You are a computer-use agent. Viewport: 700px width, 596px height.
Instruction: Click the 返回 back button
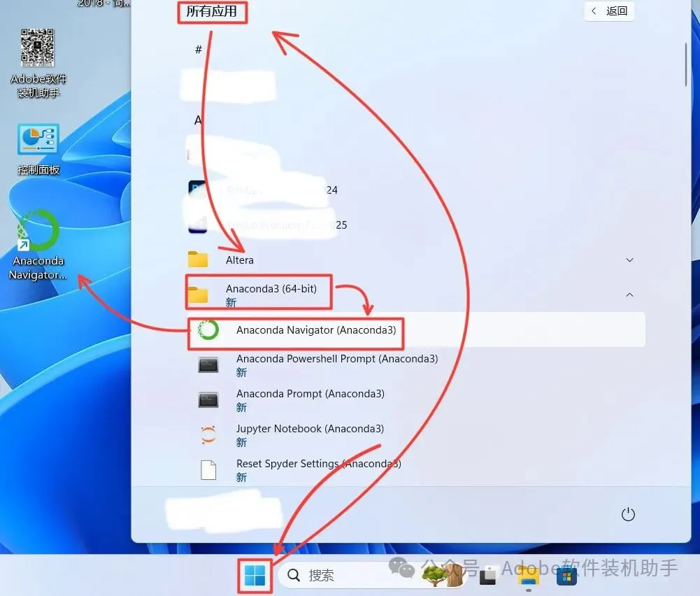pyautogui.click(x=609, y=10)
